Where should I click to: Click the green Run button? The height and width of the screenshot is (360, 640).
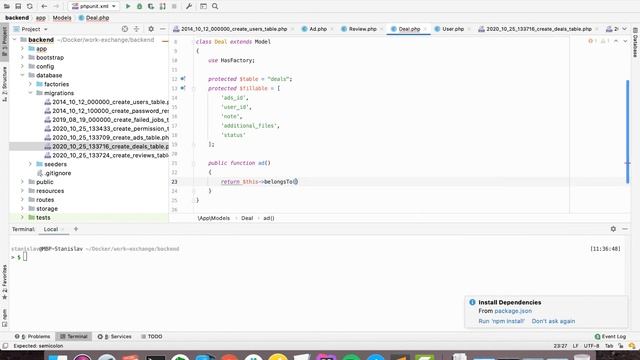(x=128, y=7)
